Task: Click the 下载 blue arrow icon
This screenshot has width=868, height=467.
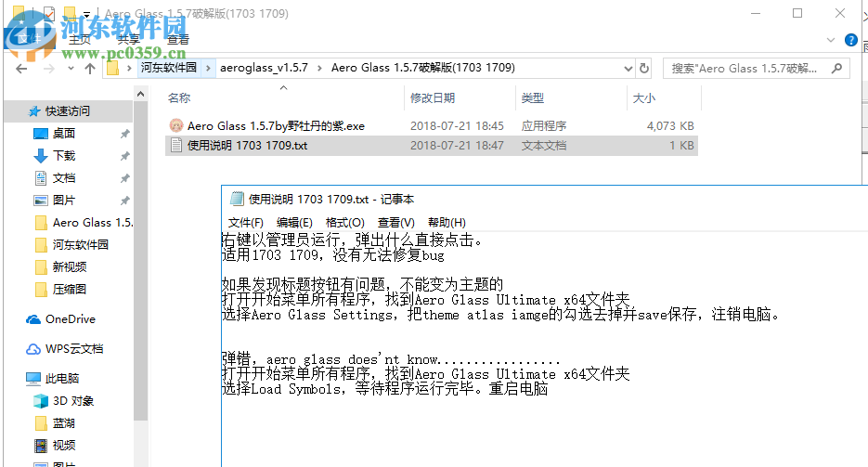Action: pos(41,156)
